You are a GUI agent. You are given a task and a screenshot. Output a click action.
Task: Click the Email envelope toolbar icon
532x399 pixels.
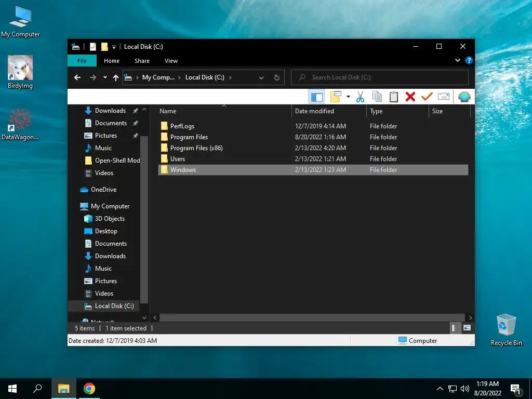444,97
